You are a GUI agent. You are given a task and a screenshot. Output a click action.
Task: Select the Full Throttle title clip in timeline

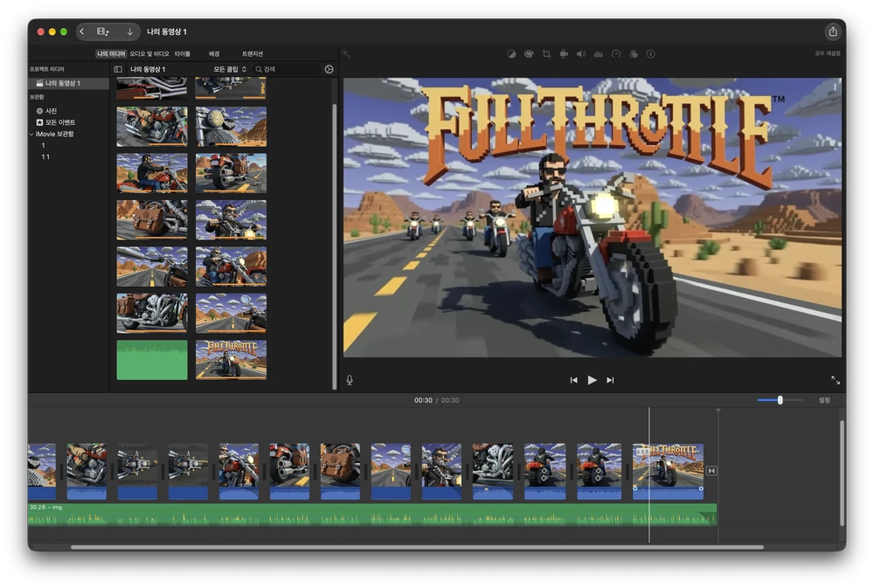(x=668, y=471)
